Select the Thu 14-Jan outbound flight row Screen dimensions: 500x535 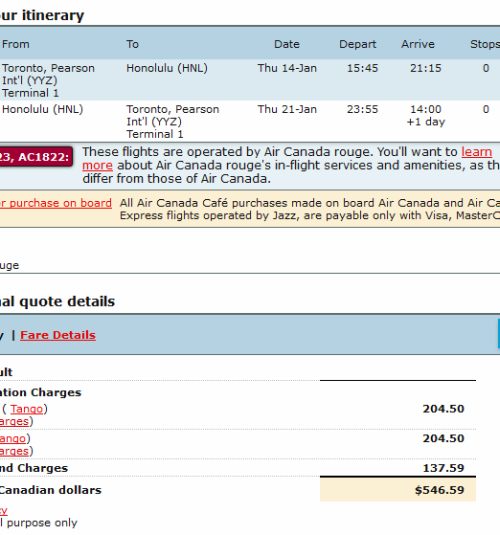pyautogui.click(x=250, y=80)
